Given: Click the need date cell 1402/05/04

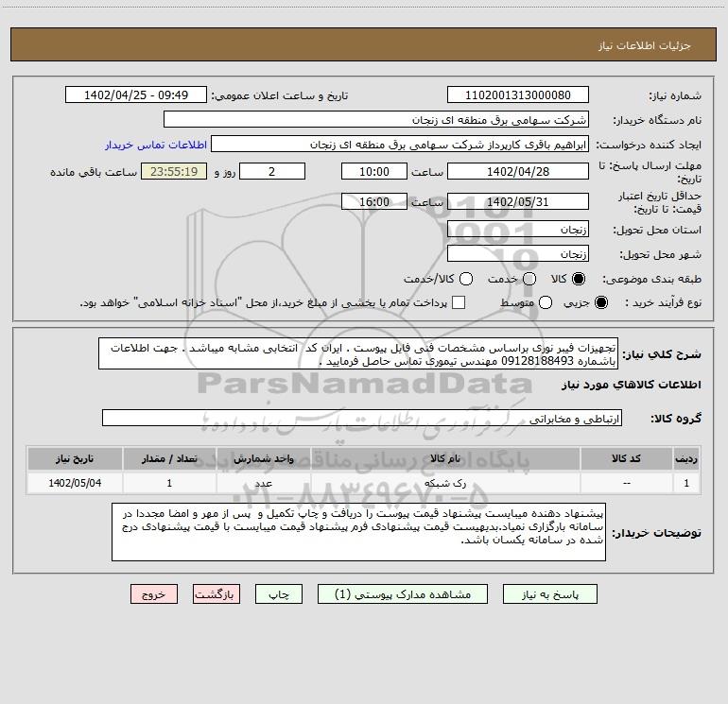Looking at the screenshot, I should [x=75, y=483].
